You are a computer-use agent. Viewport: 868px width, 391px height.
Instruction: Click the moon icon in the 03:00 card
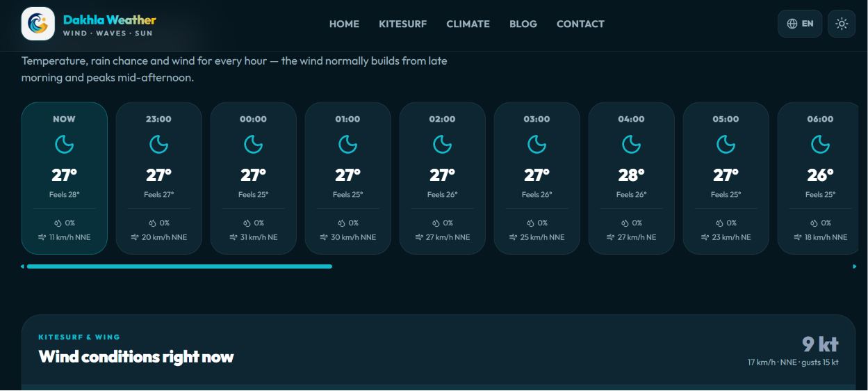point(537,144)
